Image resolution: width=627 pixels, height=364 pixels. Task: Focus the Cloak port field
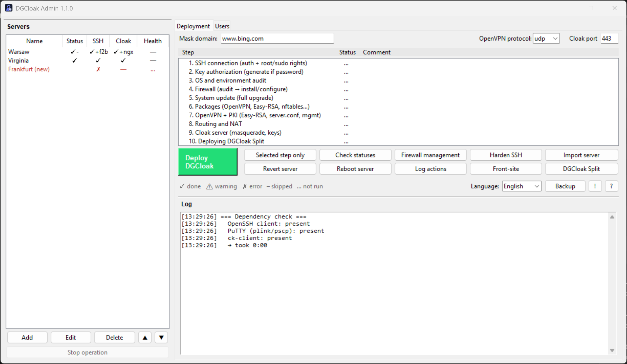(609, 39)
